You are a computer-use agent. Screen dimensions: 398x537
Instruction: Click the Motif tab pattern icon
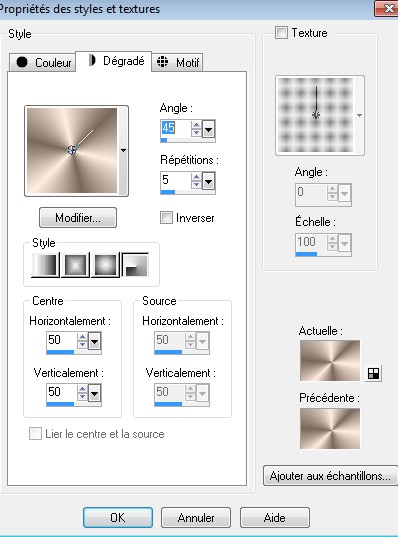(162, 62)
